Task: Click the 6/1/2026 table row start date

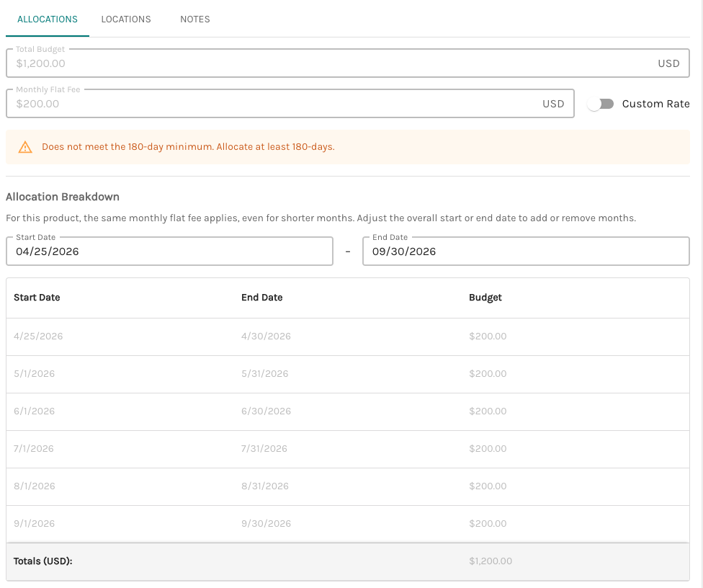Action: tap(34, 411)
